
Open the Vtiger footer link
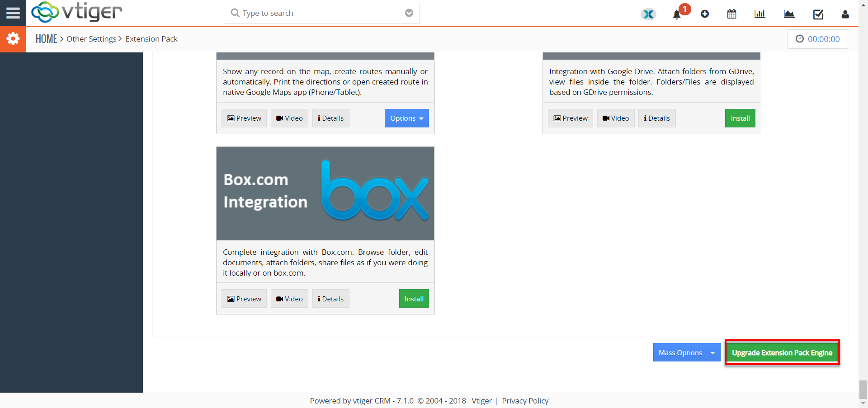[481, 401]
